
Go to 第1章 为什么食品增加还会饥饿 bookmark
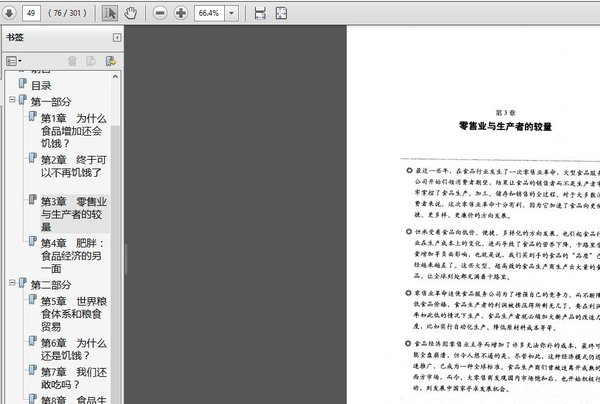point(74,131)
